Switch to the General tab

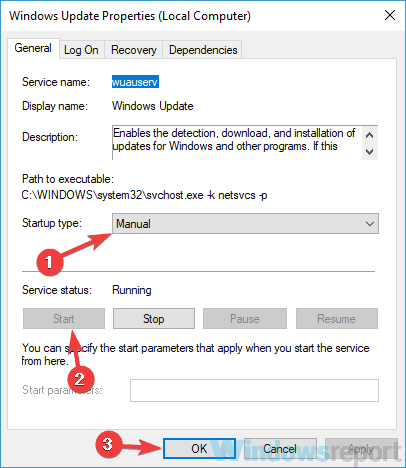click(33, 48)
